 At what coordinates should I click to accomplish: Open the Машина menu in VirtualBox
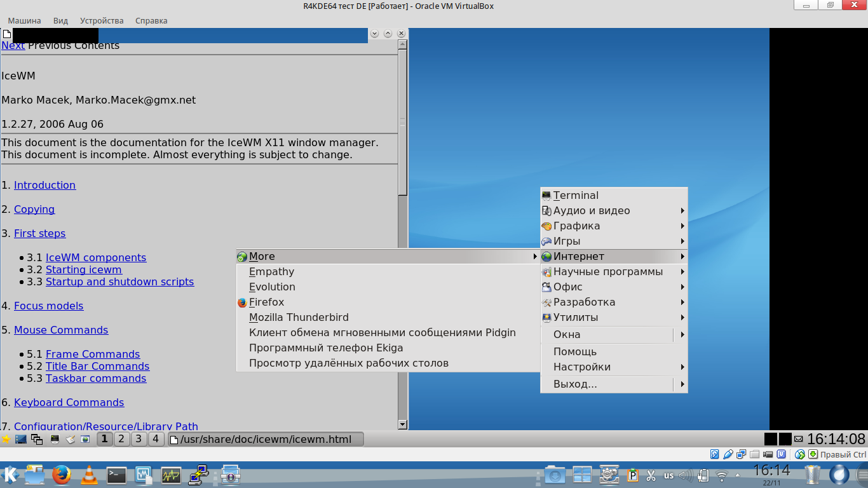[x=24, y=20]
